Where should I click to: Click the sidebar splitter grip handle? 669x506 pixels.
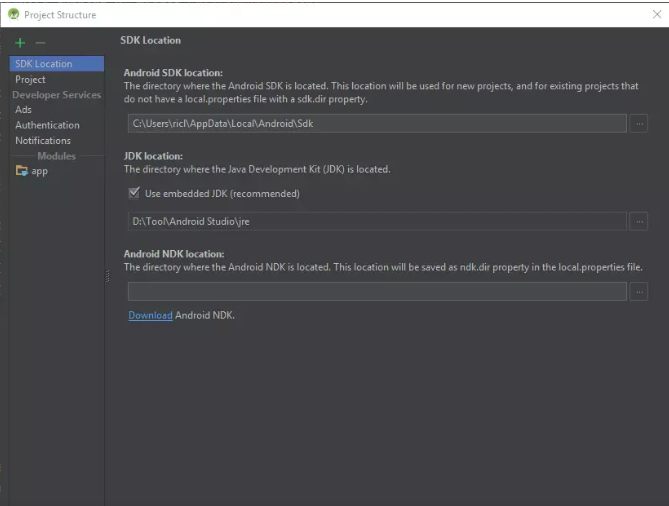(108, 276)
